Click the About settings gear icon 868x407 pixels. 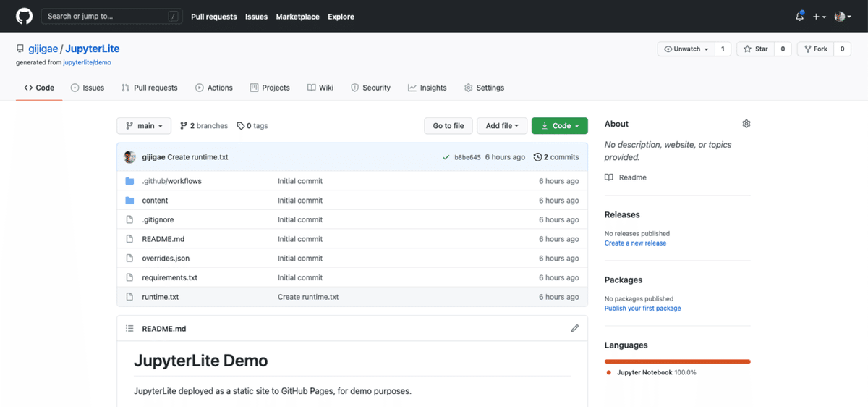(x=746, y=124)
